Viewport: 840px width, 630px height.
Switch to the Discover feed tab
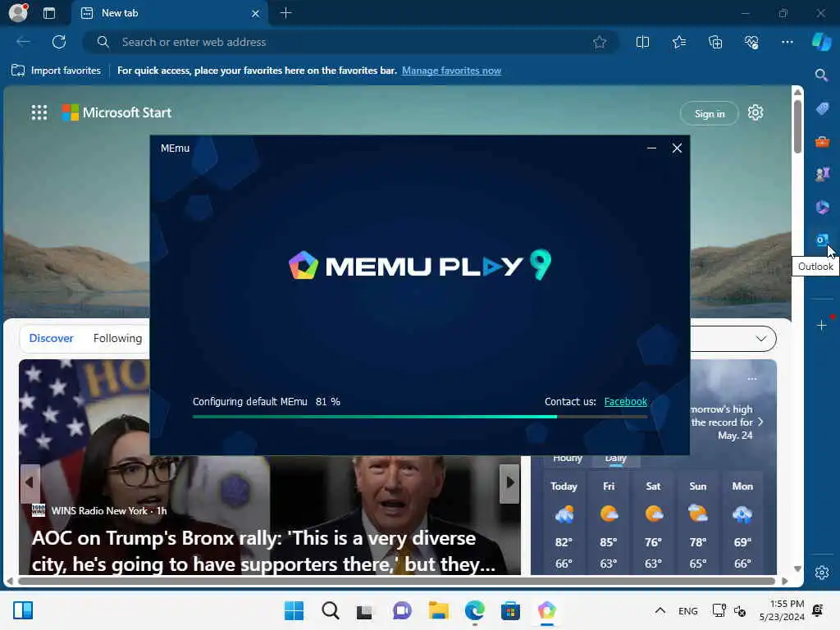tap(51, 338)
